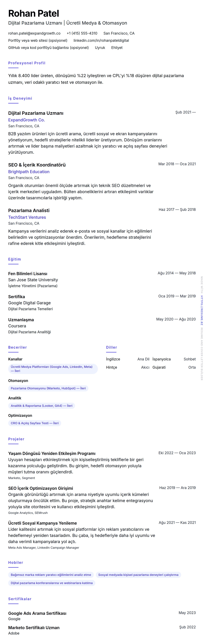The image size is (204, 644).
Task: Select the Analitik & Raporlama skill tag
Action: tap(42, 406)
